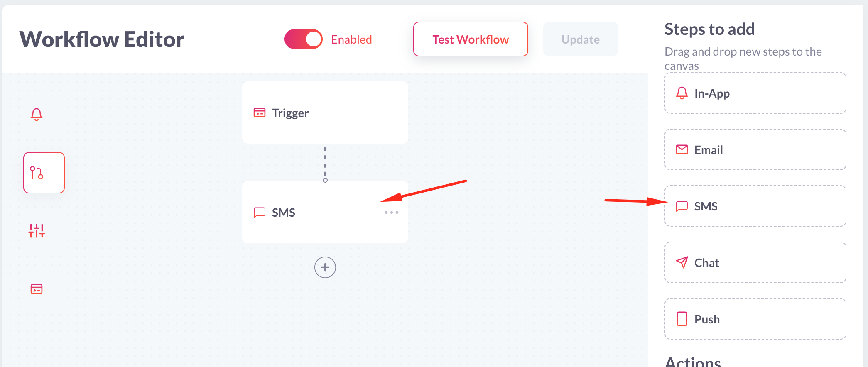This screenshot has height=367, width=868.
Task: Choose the Email step tile
Action: [755, 149]
